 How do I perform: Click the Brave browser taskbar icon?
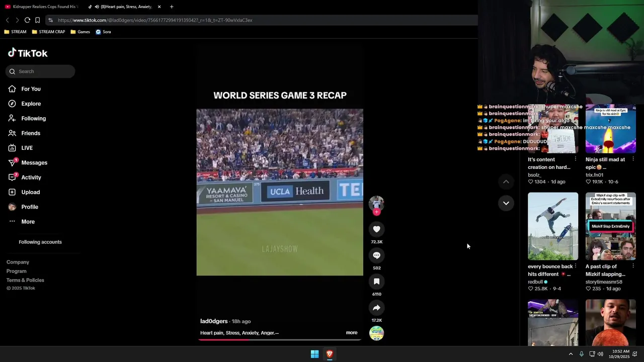pos(330,354)
